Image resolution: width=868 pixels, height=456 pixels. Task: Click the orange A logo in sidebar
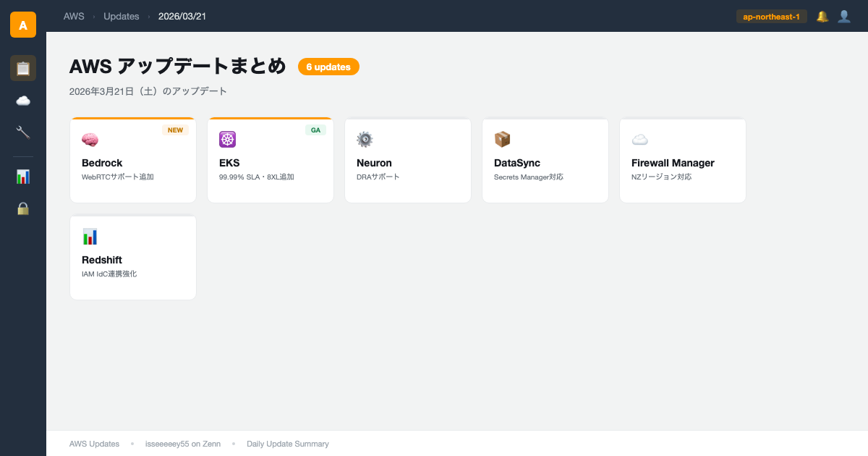tap(23, 25)
